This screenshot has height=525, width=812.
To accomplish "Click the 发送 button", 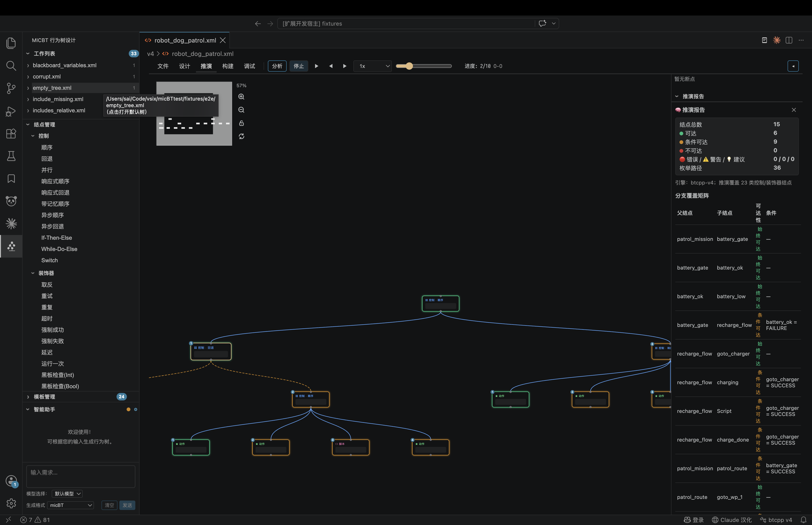I will tap(127, 505).
